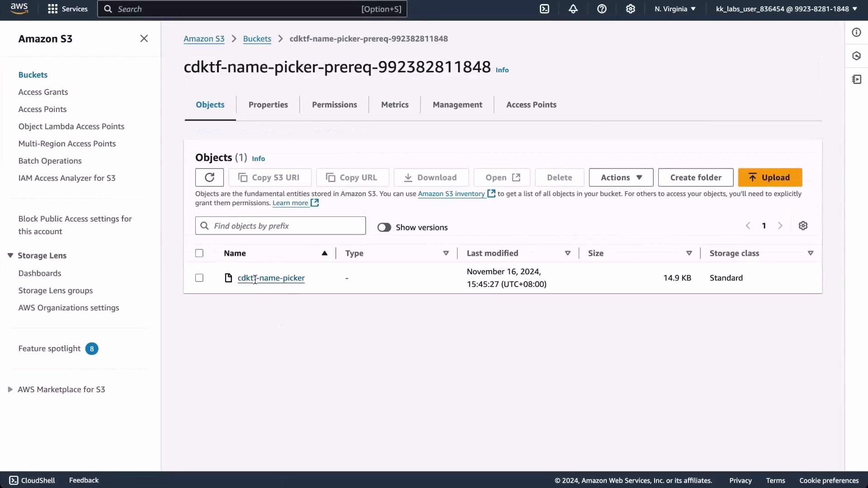Screen dimensions: 868x488
Task: Open console settings gear in top bar
Action: [x=631, y=9]
